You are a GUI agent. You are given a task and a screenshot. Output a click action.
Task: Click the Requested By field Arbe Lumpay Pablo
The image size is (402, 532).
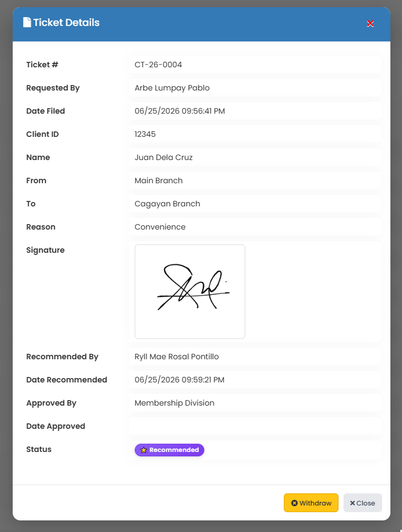tap(255, 88)
